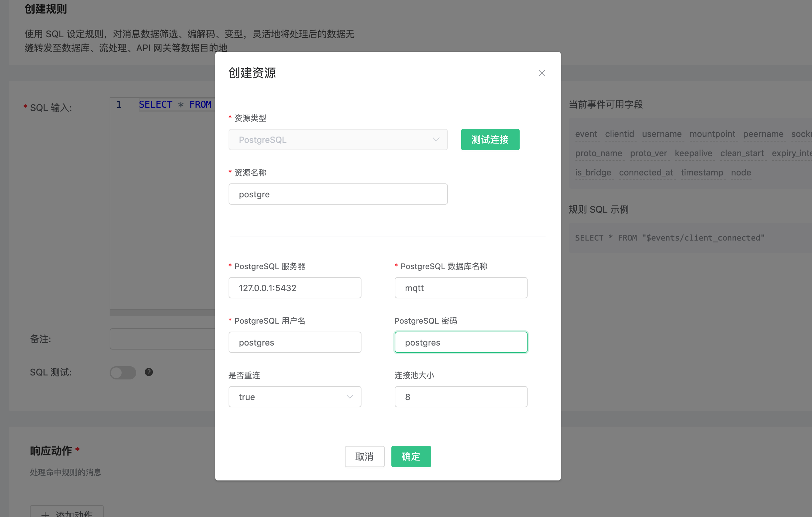
Task: Click 取消 to cancel creation
Action: pos(364,456)
